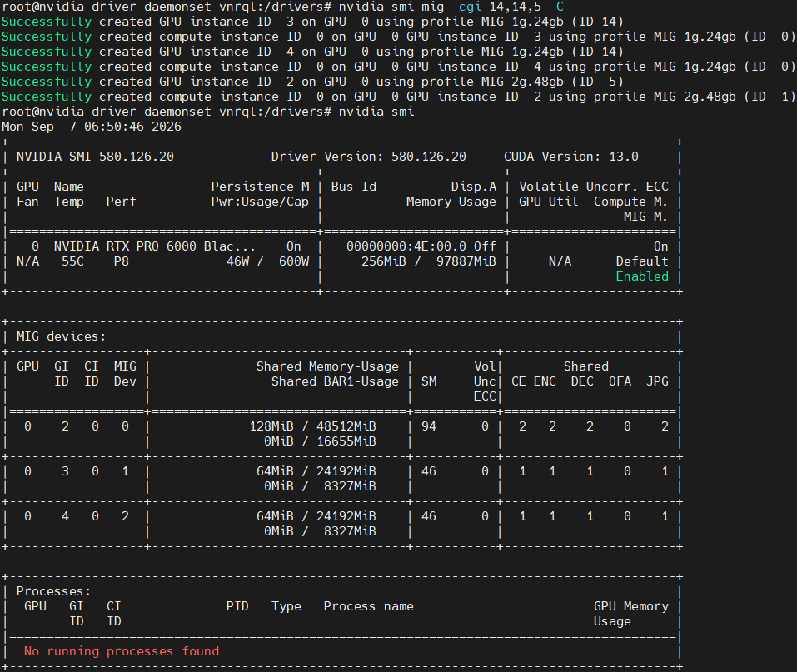
Task: Click the 'Processes:' section heading
Action: (53, 591)
